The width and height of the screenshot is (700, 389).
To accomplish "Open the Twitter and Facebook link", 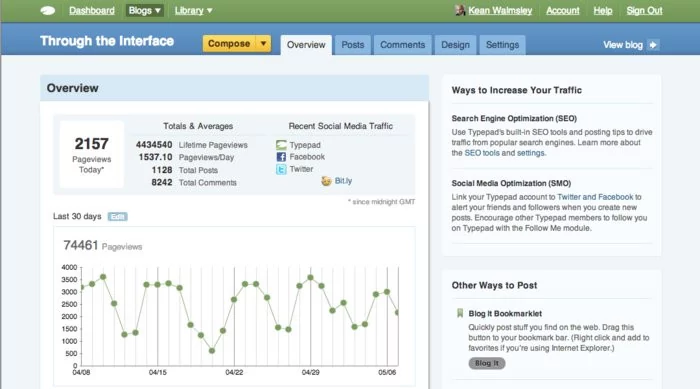I will tap(595, 197).
